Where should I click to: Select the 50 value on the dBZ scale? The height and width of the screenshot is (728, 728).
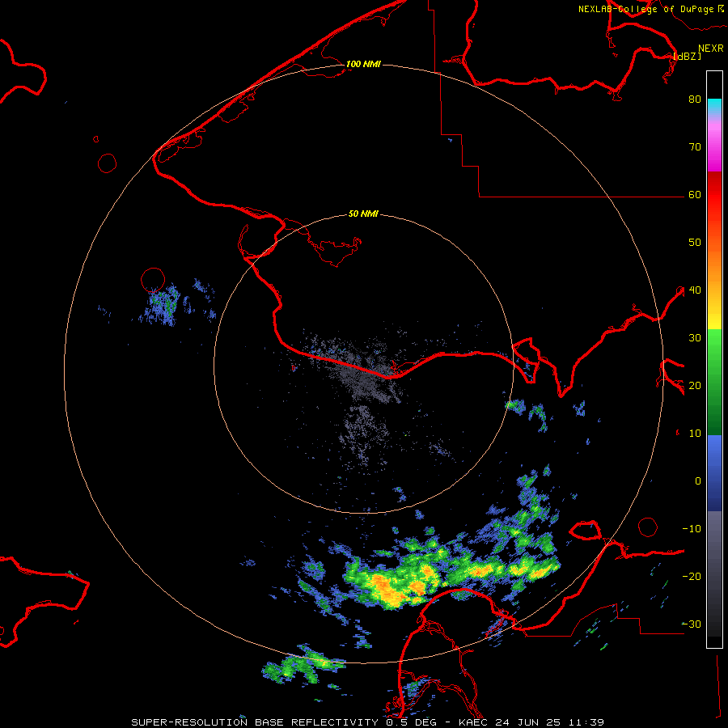coord(695,243)
